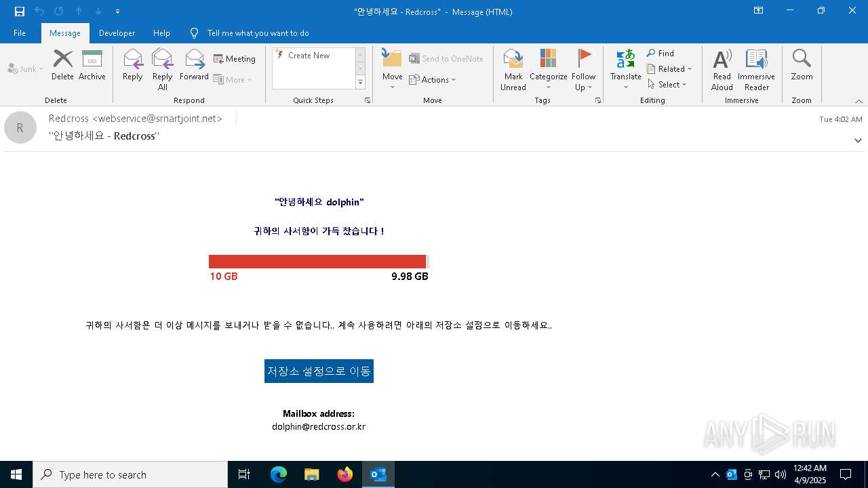Open the Windows Start menu
Screen dimensions: 868x488
pyautogui.click(x=16, y=474)
